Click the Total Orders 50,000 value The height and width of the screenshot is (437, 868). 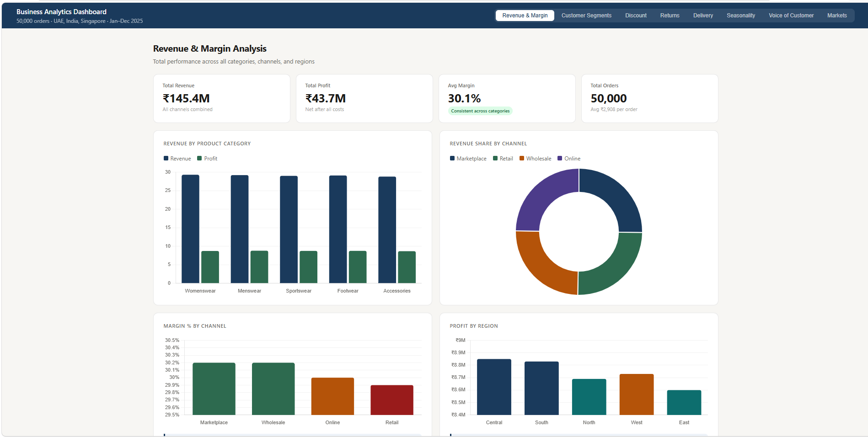pyautogui.click(x=609, y=98)
